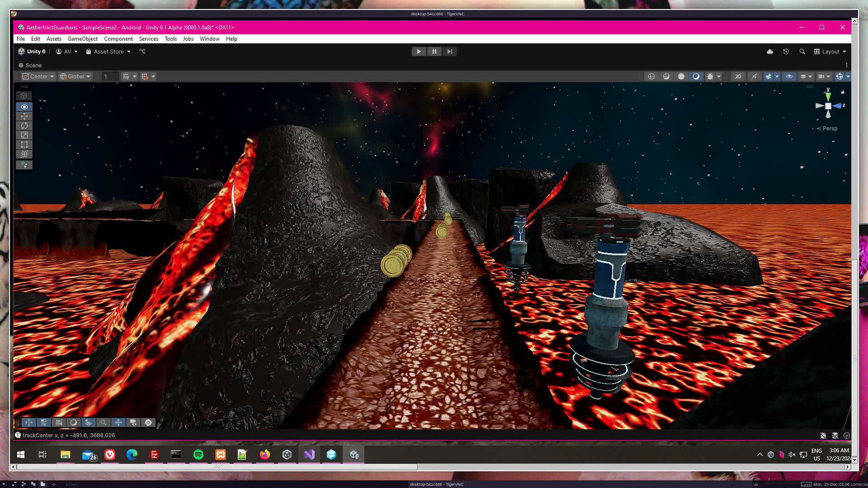Click the cloud services icon
This screenshot has width=868, height=488.
coord(770,52)
